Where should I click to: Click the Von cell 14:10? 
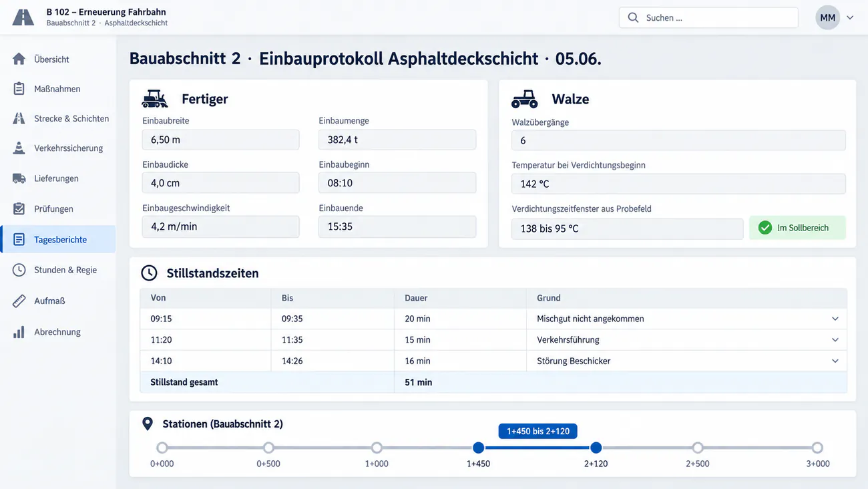[206, 361]
